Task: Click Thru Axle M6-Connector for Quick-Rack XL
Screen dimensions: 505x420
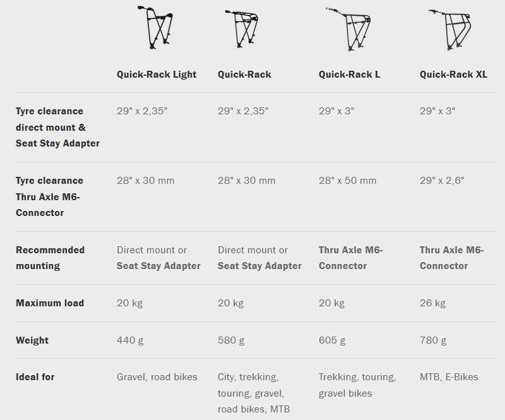Action: 451,258
